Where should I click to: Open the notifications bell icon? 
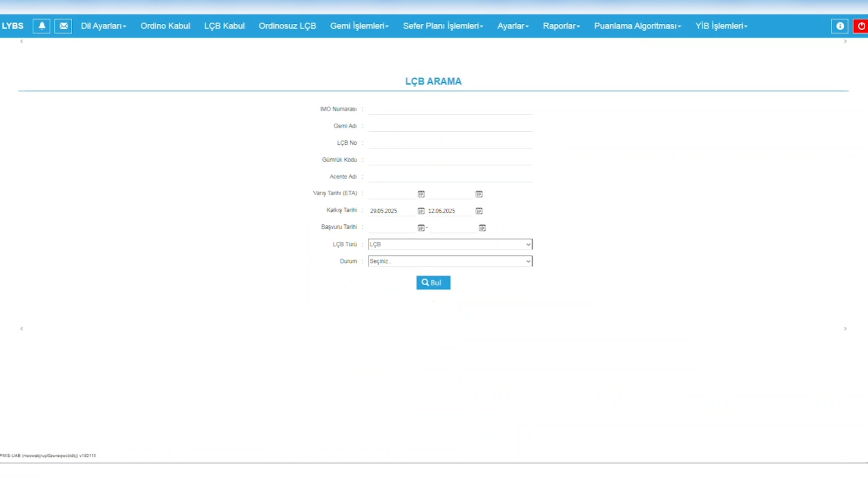click(x=41, y=26)
